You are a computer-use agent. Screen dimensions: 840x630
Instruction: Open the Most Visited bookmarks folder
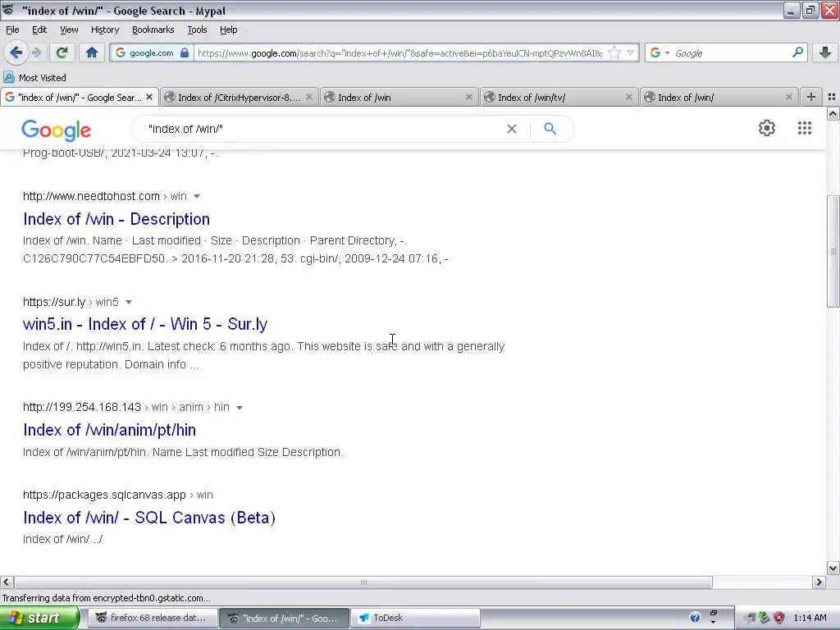(34, 78)
